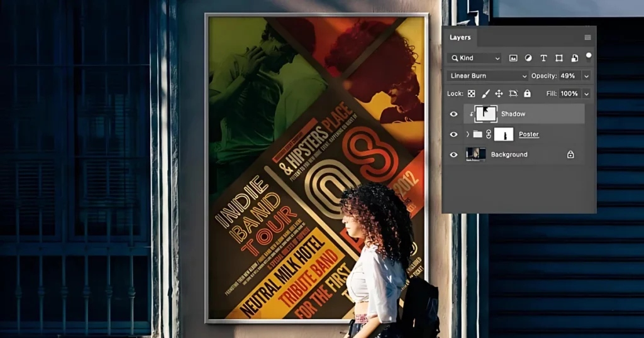This screenshot has height=338, width=644.
Task: Click the Shadow layer clipping mask arrow
Action: 471,114
